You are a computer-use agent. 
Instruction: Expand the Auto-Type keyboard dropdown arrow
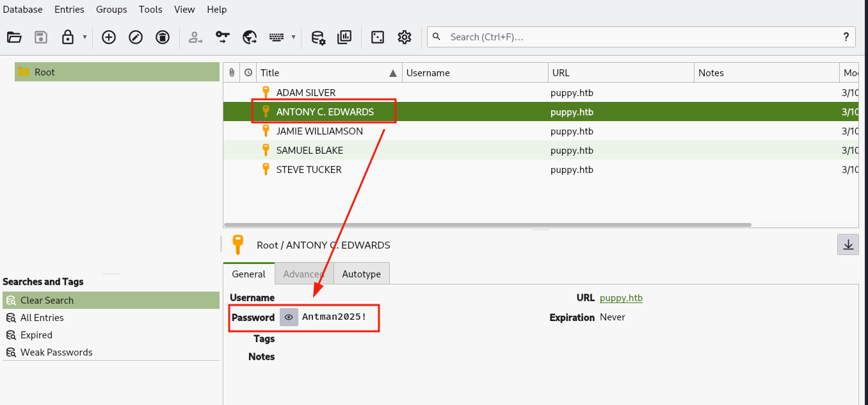tap(293, 37)
